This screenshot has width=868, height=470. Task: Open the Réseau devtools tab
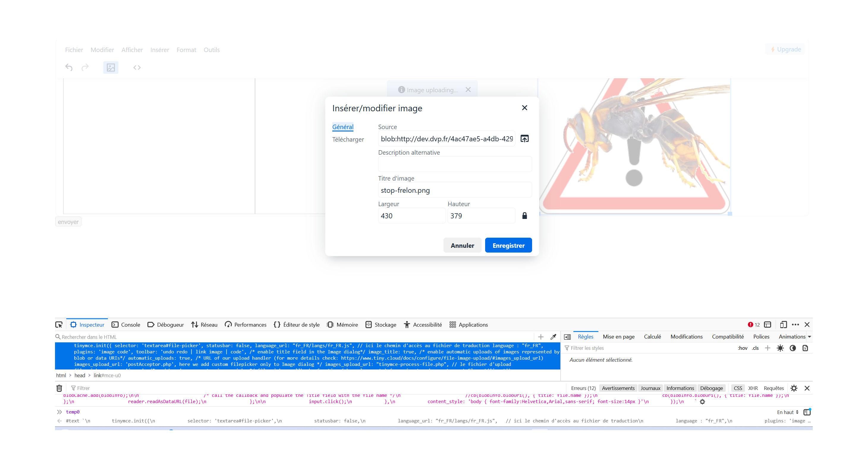pos(204,325)
